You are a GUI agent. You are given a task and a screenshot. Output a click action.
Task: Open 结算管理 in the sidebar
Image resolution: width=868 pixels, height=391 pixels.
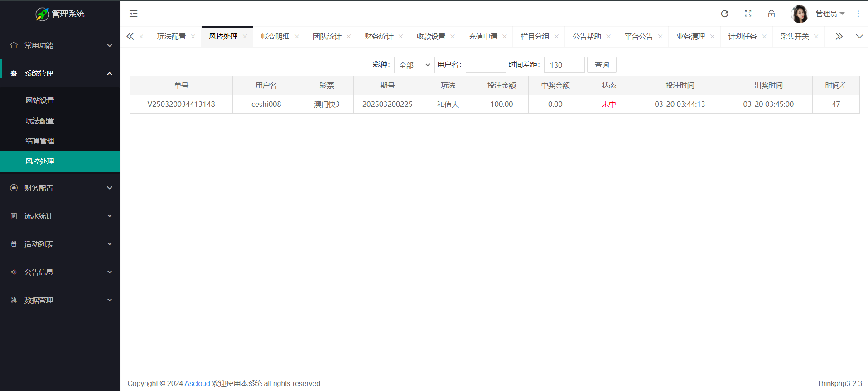click(x=60, y=141)
